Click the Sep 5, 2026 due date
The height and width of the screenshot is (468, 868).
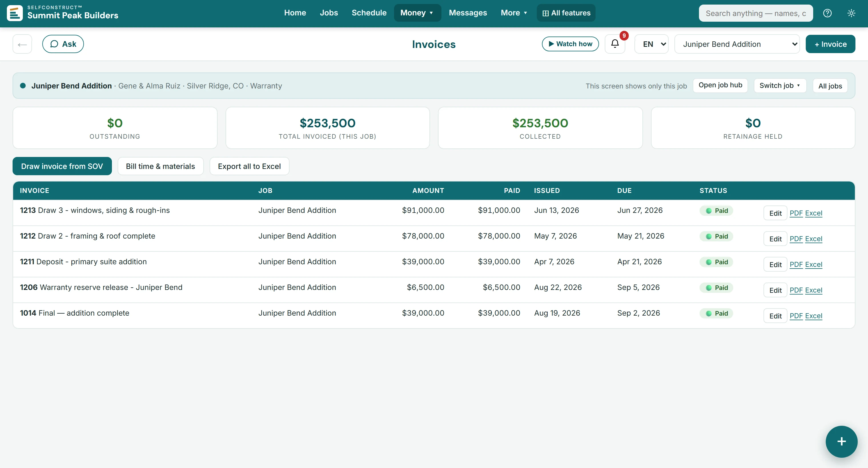pos(638,288)
